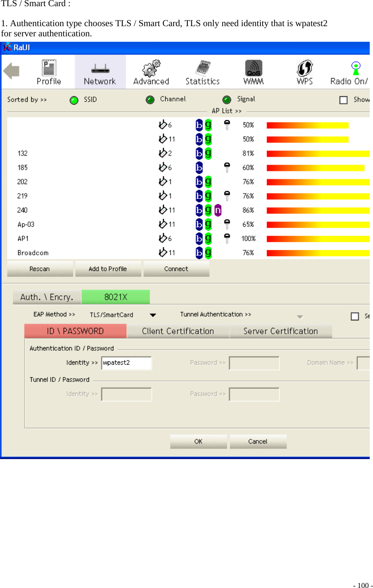Select the AP named 185
This screenshot has height=588, width=373.
23,167
